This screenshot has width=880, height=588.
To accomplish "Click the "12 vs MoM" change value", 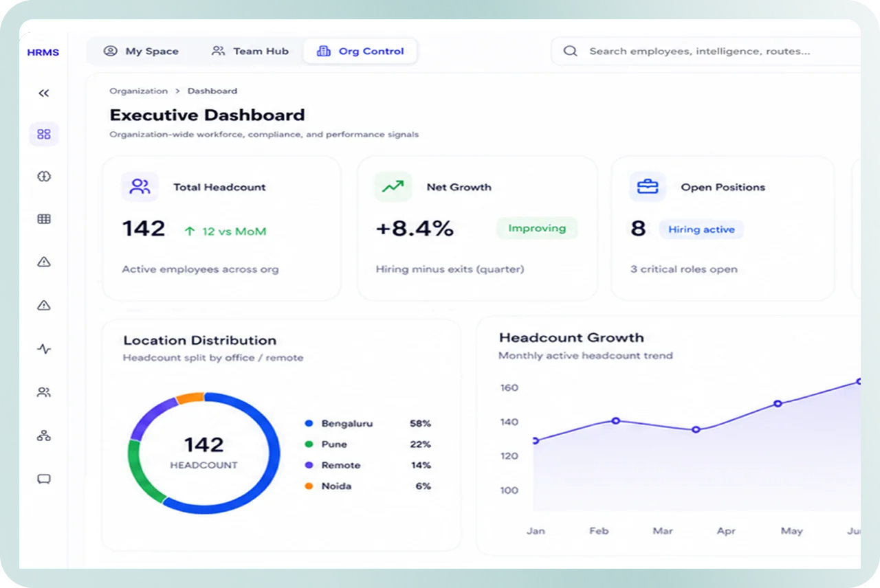I will click(x=234, y=231).
